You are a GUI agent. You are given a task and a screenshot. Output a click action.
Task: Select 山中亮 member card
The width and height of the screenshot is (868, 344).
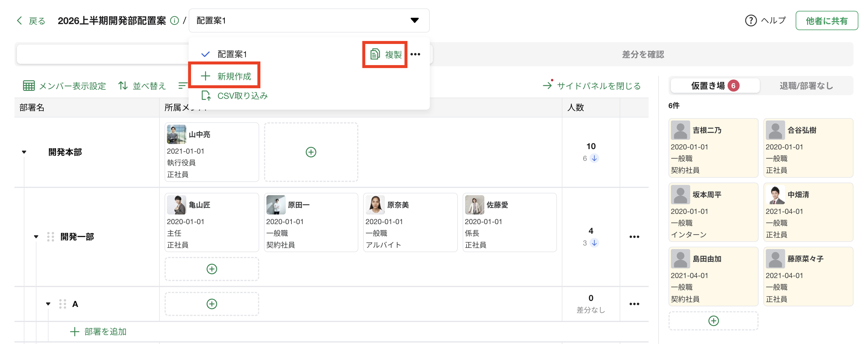(x=211, y=152)
